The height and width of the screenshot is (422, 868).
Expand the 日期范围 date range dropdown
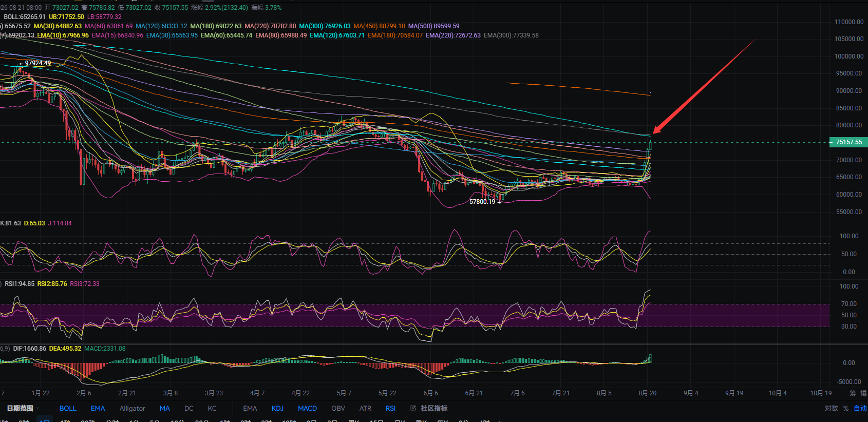coord(23,408)
